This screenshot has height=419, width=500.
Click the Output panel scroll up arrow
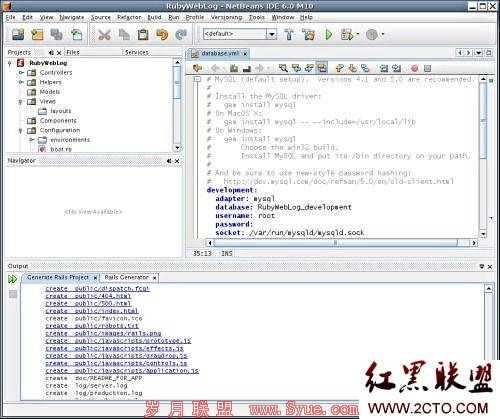(488, 288)
